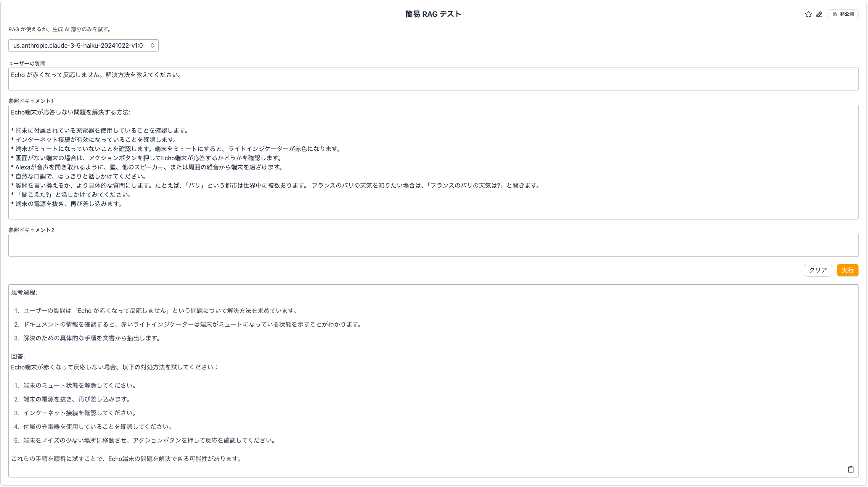868x487 pixels.
Task: Click the label ユーザーの質問
Action: coord(27,63)
